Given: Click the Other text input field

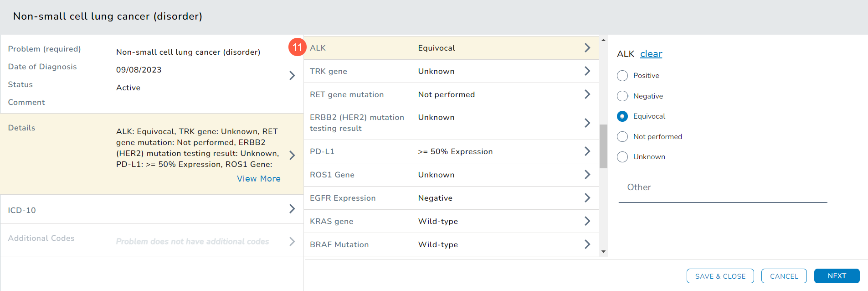Looking at the screenshot, I should click(723, 188).
